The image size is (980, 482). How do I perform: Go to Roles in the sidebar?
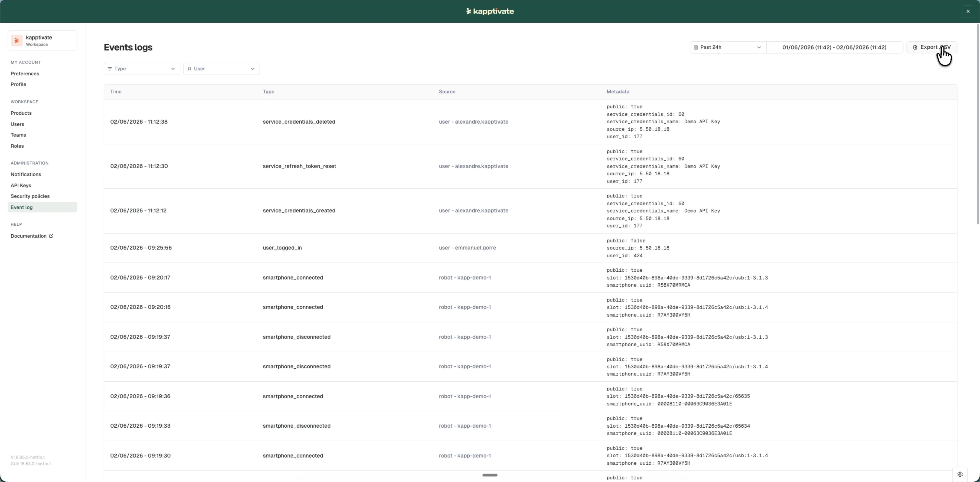click(17, 146)
